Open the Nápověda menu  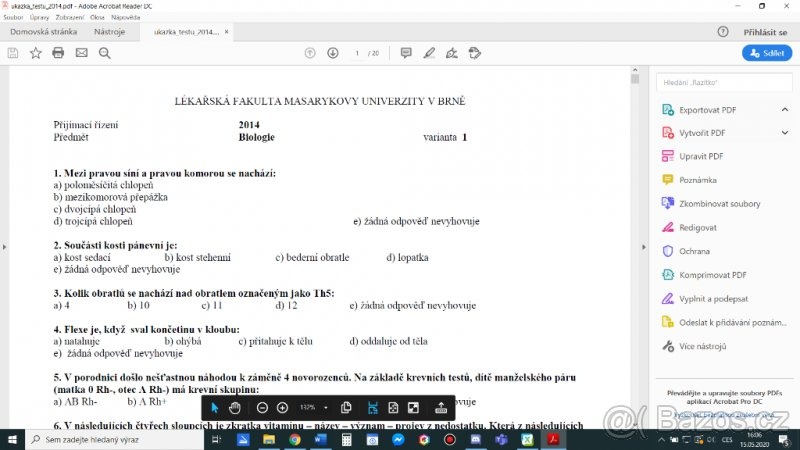coord(126,17)
